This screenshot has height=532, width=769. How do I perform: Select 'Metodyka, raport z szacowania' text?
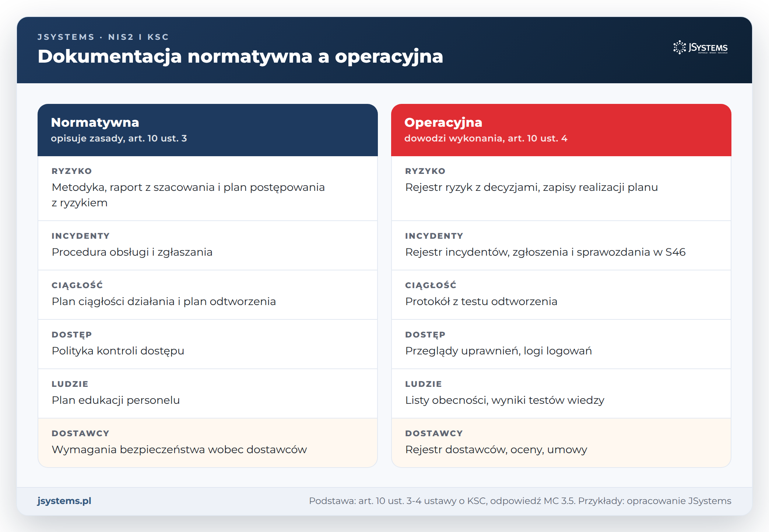(134, 187)
